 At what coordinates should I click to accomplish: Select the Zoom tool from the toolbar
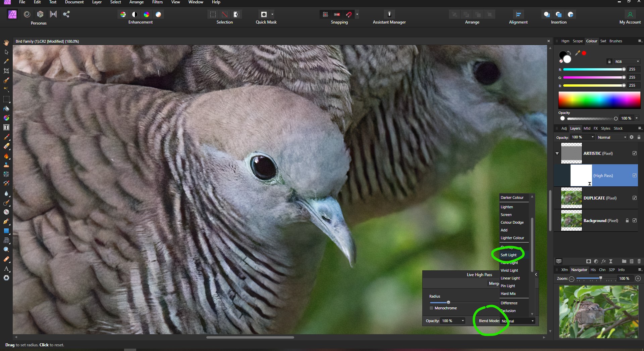[6, 249]
